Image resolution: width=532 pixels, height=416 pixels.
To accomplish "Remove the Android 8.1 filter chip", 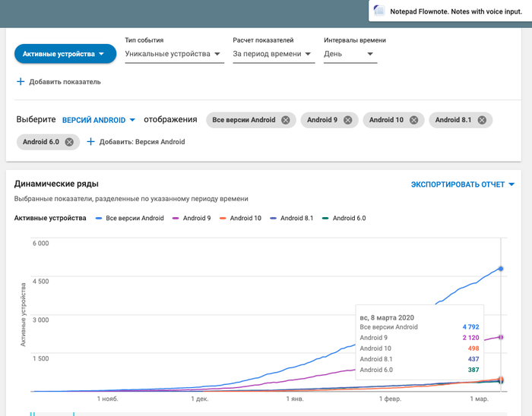I will click(481, 120).
